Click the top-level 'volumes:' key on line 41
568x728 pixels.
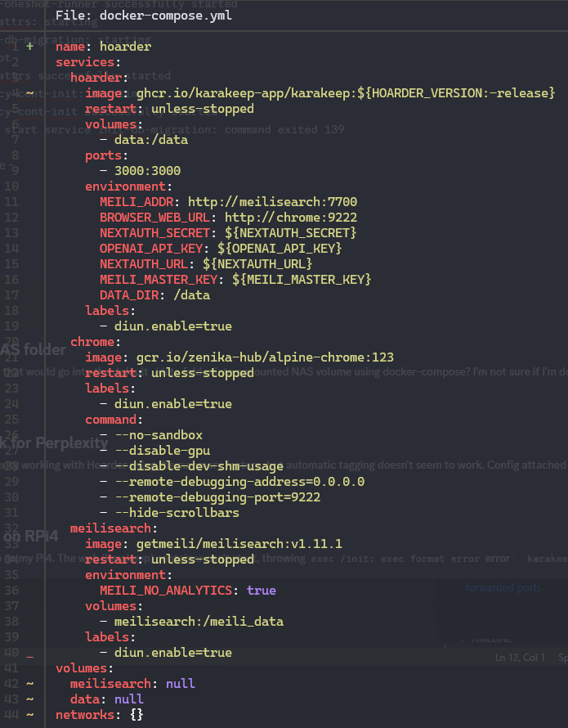pyautogui.click(x=84, y=668)
